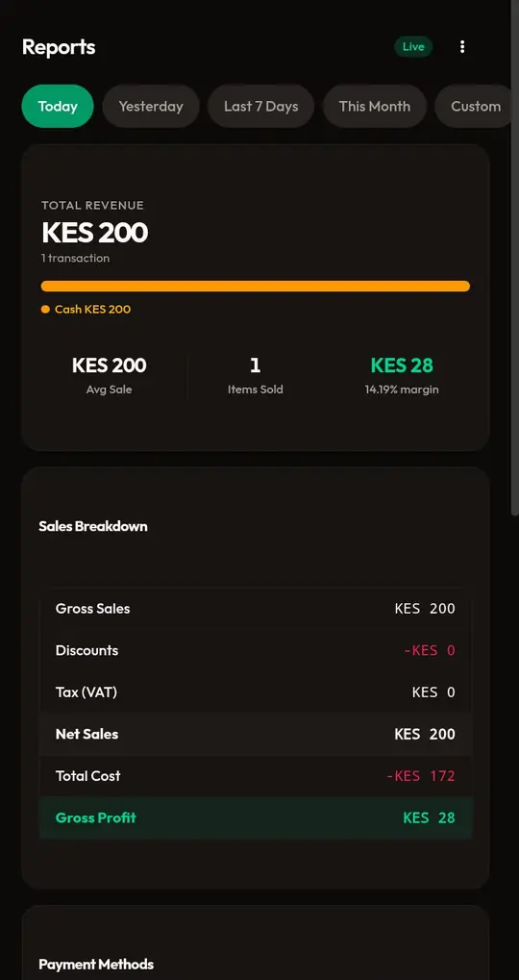Click the Total Cost row

[256, 776]
